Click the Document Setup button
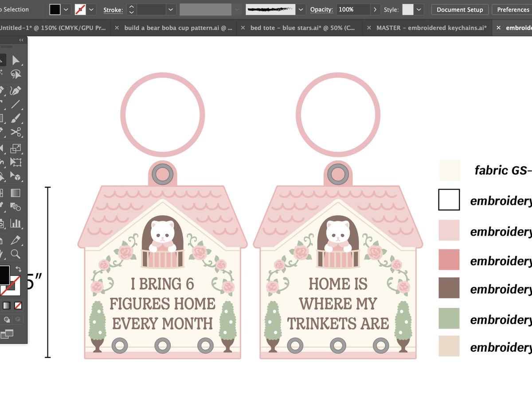The width and height of the screenshot is (532, 417). point(460,9)
